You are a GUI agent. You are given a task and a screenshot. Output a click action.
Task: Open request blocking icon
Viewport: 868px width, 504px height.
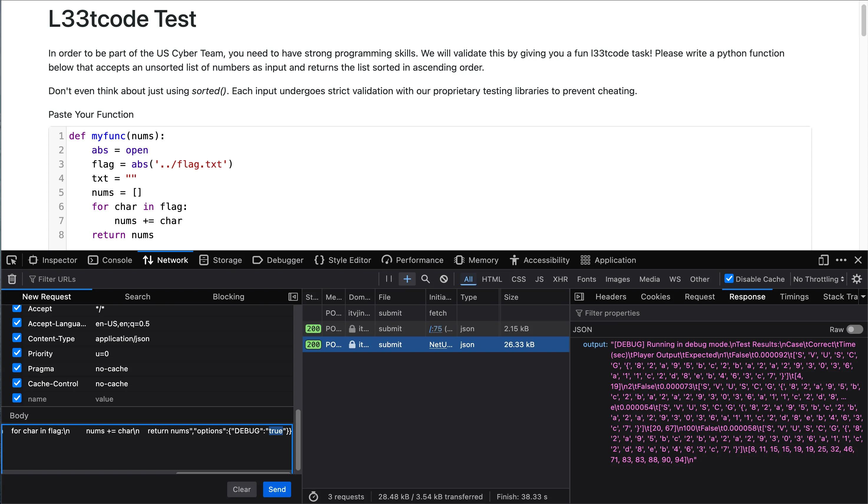click(x=444, y=279)
